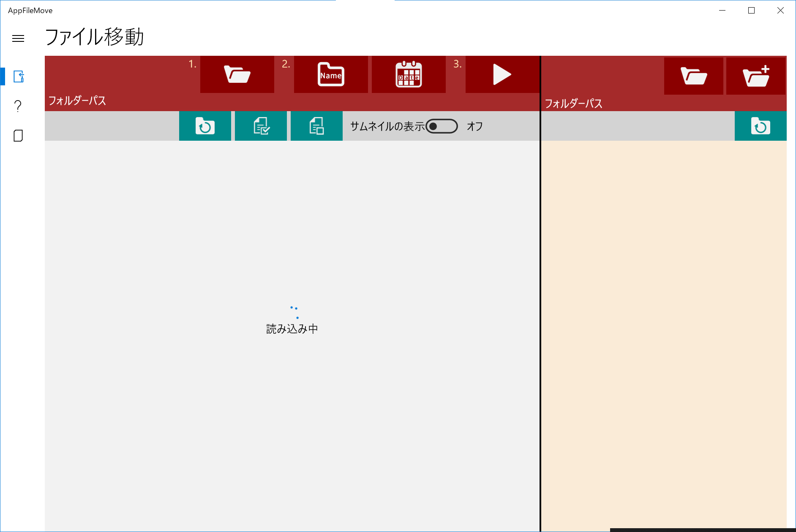Screen dimensions: 796x532
Task: Deselect files using document square icon
Action: (x=316, y=126)
